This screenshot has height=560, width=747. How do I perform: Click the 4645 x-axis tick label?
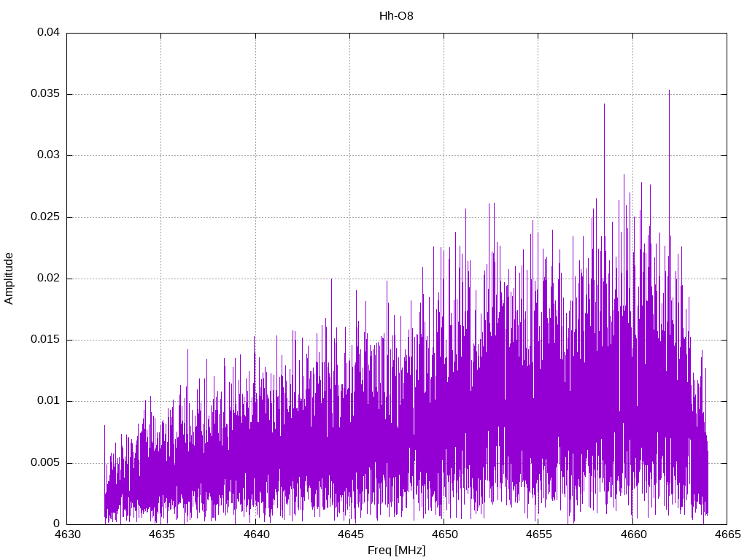[349, 534]
